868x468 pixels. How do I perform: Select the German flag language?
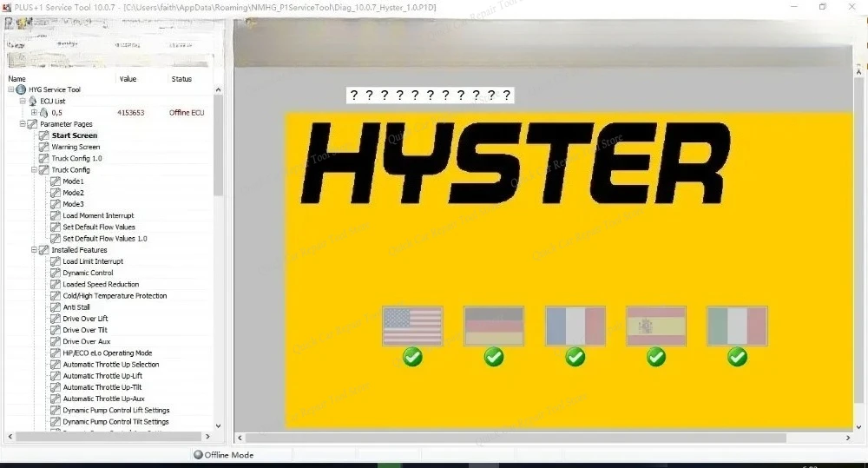tap(494, 326)
